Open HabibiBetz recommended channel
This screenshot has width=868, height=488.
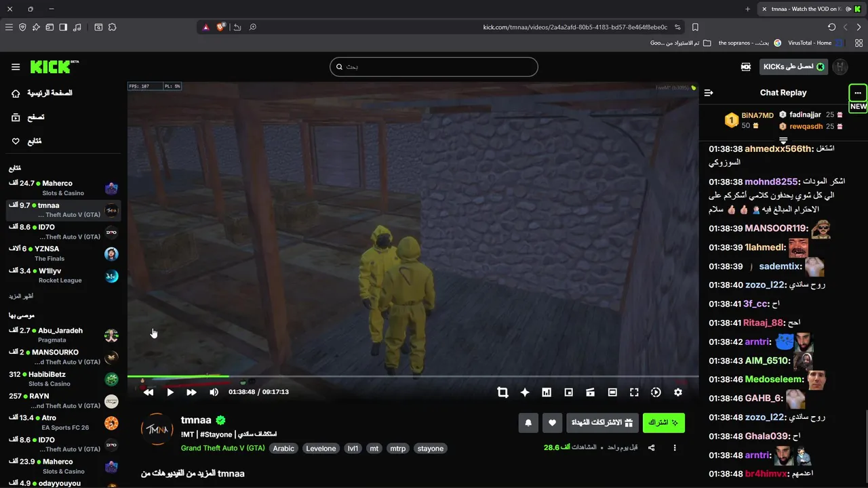[64, 379]
